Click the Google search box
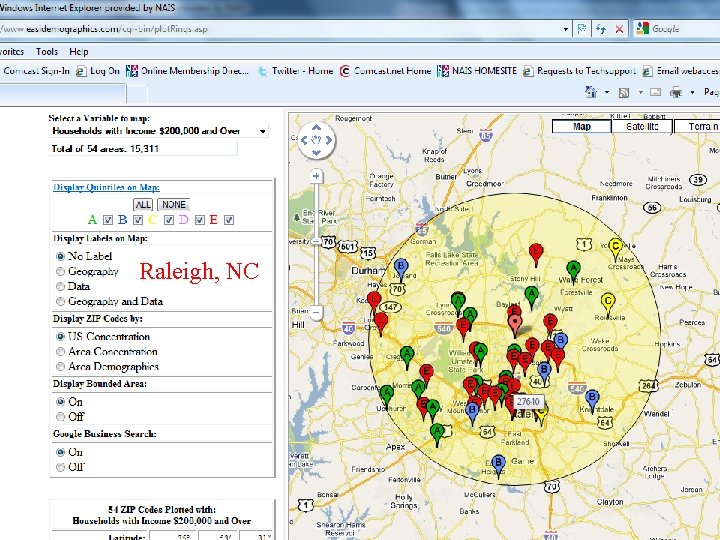Image resolution: width=720 pixels, height=540 pixels. (x=677, y=29)
